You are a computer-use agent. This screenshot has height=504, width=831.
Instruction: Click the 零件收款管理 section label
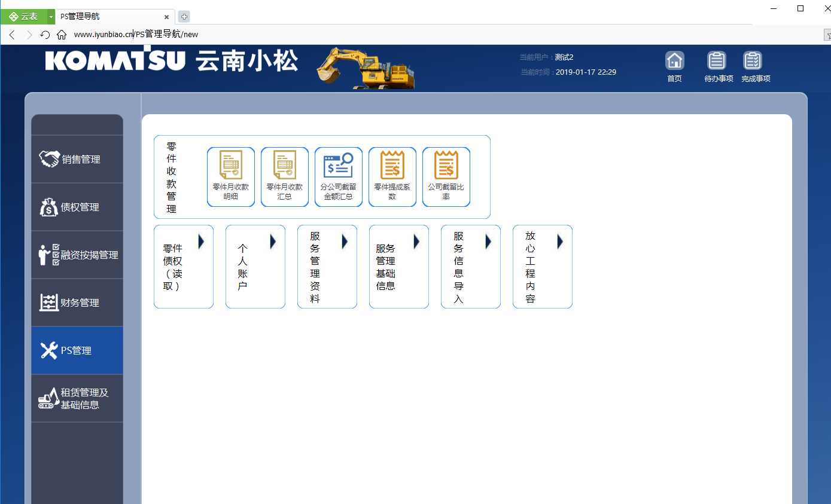[x=172, y=177]
